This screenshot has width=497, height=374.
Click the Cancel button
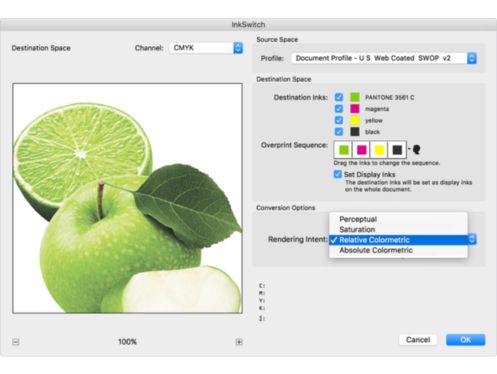pos(418,340)
